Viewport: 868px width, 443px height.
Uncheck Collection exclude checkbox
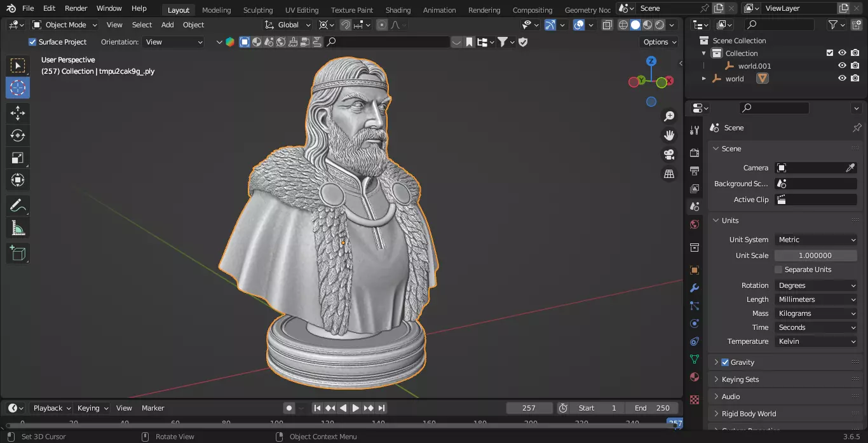coord(829,53)
